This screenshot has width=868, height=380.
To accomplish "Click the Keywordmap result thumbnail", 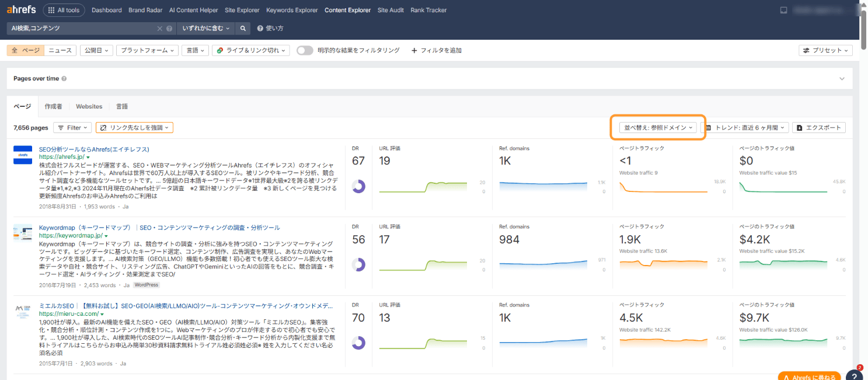I will pos(23,233).
